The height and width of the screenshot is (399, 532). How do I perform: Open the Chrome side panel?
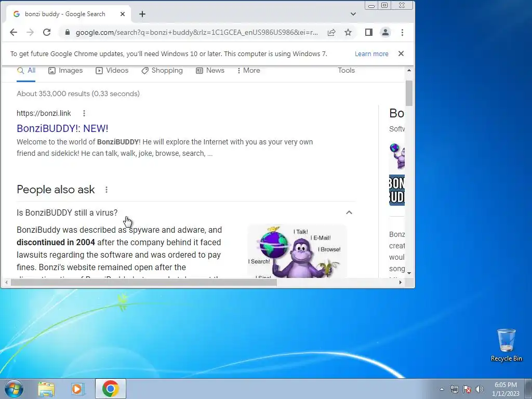pos(369,32)
